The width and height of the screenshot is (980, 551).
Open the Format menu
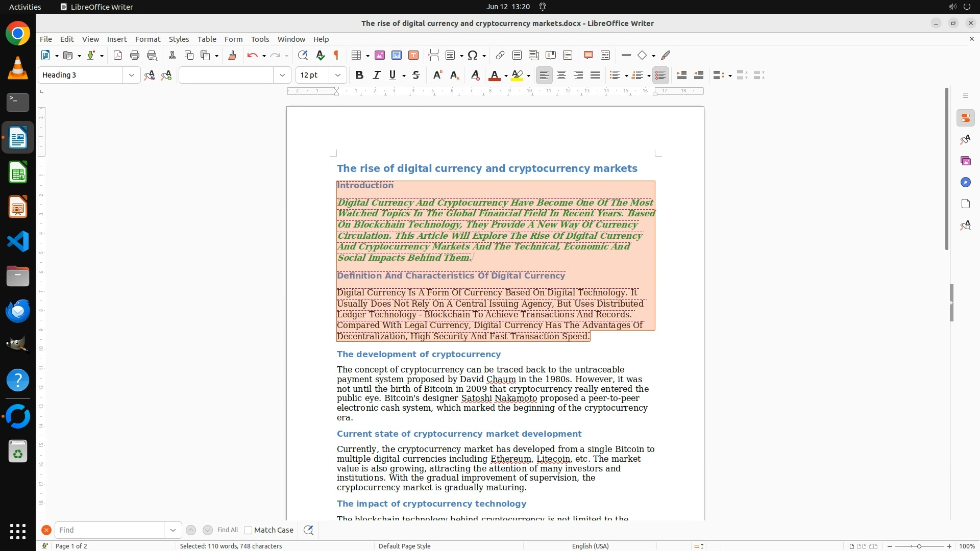tap(148, 39)
